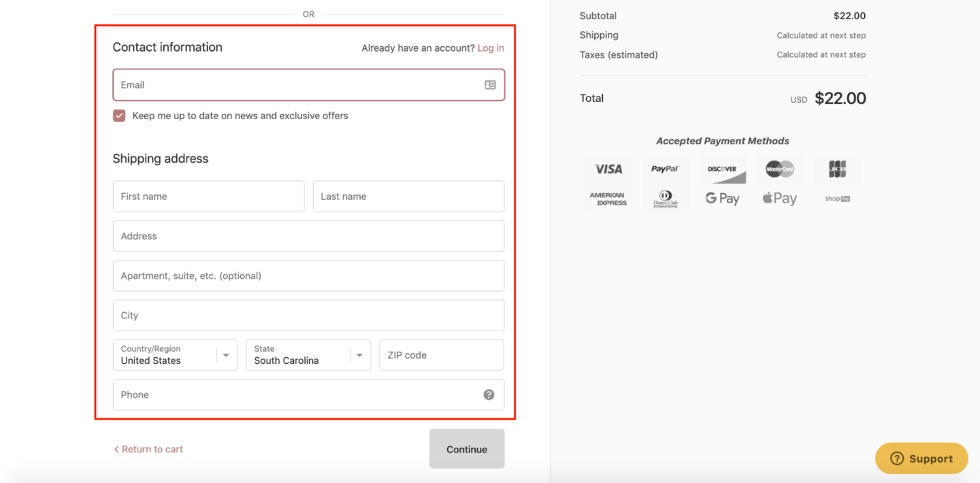Select the Diners Club International icon
The height and width of the screenshot is (483, 980).
[x=666, y=198]
